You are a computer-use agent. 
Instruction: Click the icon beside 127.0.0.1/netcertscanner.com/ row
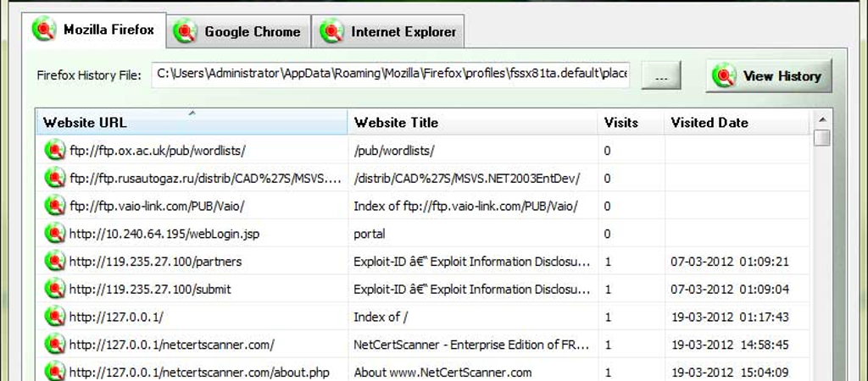[55, 344]
